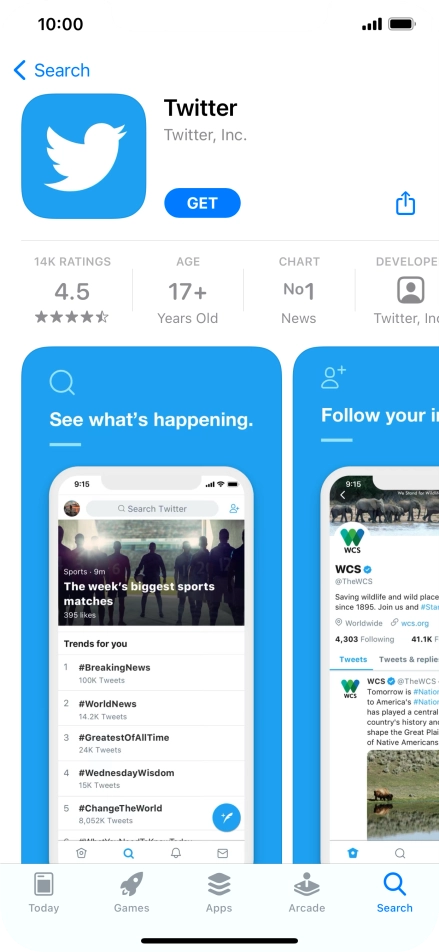This screenshot has width=439, height=952.
Task: Tap the large Twitter bird app icon
Action: click(84, 156)
